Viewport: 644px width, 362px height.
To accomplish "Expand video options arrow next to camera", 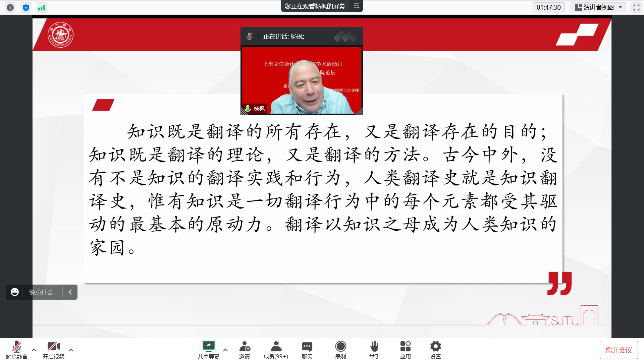I will pyautogui.click(x=71, y=350).
